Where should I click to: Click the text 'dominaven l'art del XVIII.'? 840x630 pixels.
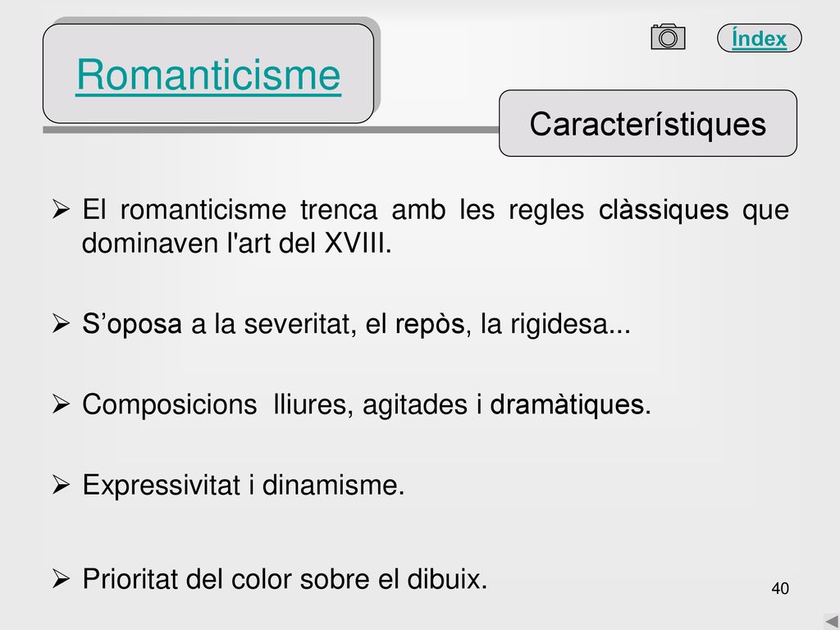(x=237, y=244)
